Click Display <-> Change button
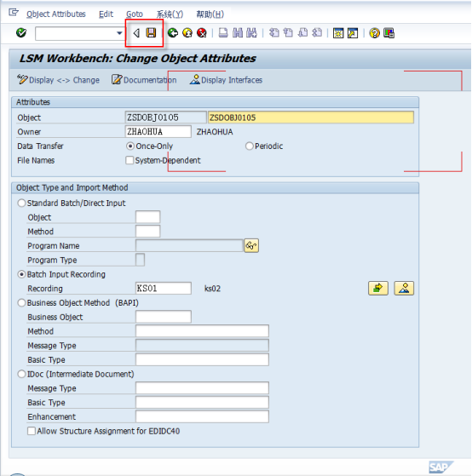Image resolution: width=472 pixels, height=476 pixels. tap(58, 80)
